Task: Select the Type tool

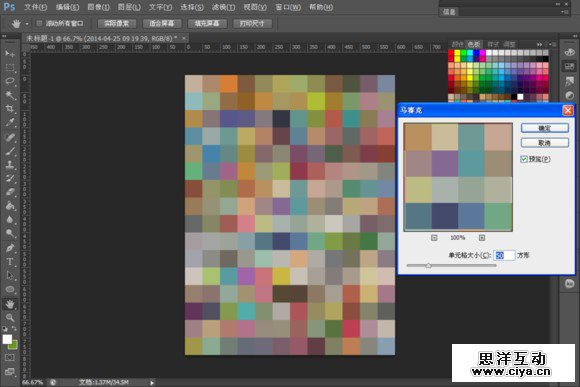Action: [10, 262]
